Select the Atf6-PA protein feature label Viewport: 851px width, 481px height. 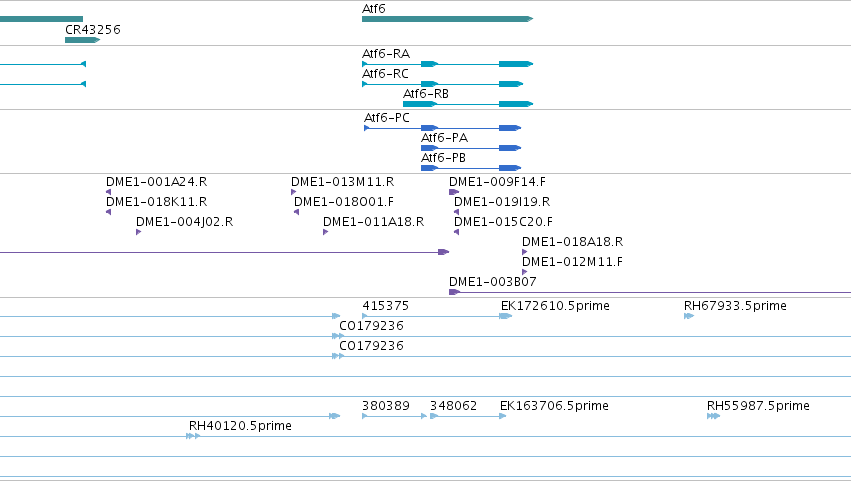pyautogui.click(x=444, y=138)
